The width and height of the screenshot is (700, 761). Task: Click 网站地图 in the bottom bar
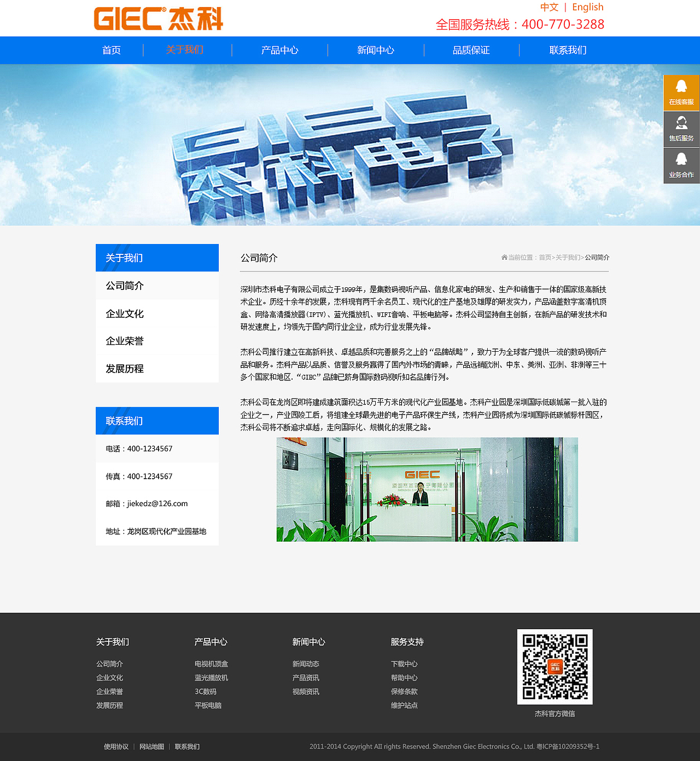[x=152, y=746]
